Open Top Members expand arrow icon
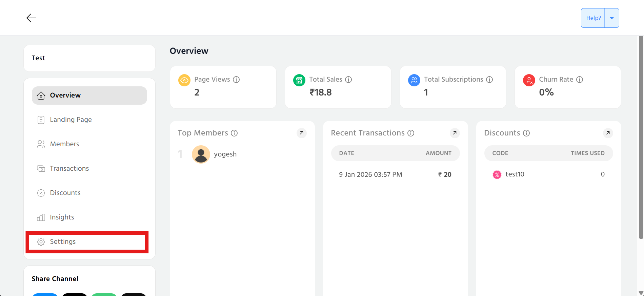This screenshot has width=644, height=296. pos(301,133)
